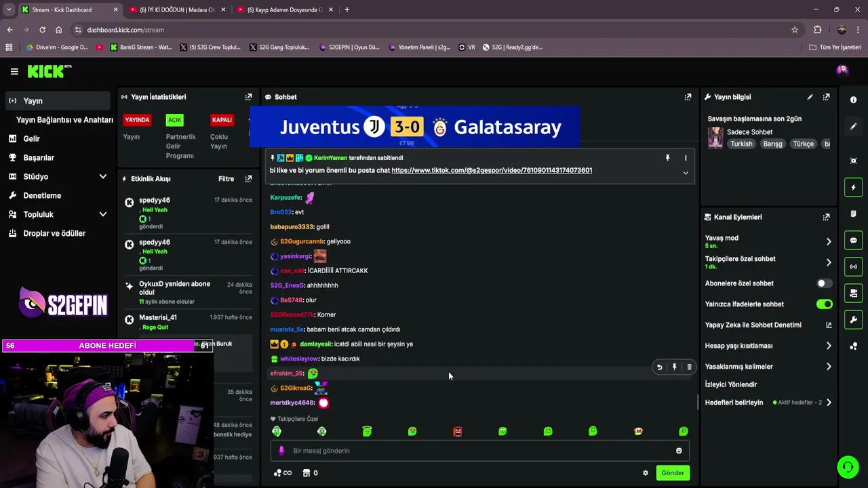
Task: Open the profile avatar menu
Action: [842, 70]
